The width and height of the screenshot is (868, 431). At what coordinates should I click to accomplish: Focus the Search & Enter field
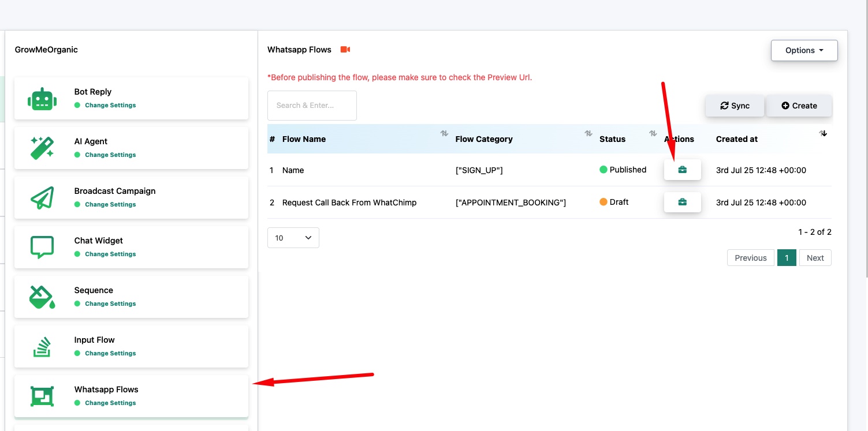(312, 106)
